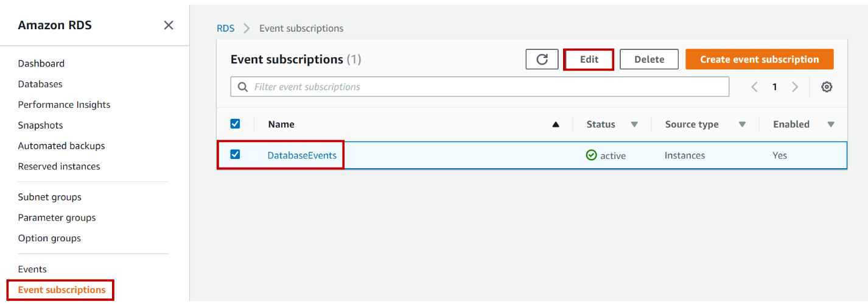
Task: Sort ascending by Name arrow
Action: pos(555,124)
